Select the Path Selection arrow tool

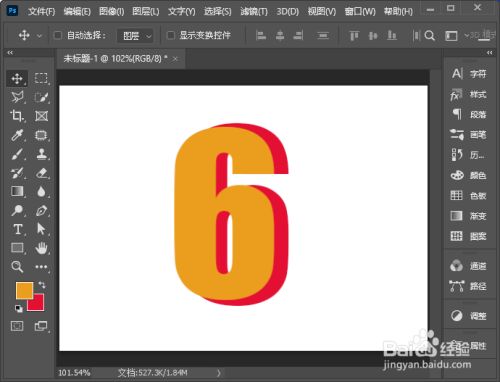coord(41,229)
